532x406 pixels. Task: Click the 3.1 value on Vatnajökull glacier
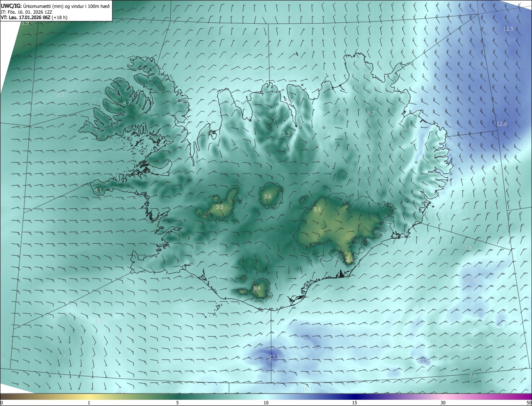coord(317,210)
